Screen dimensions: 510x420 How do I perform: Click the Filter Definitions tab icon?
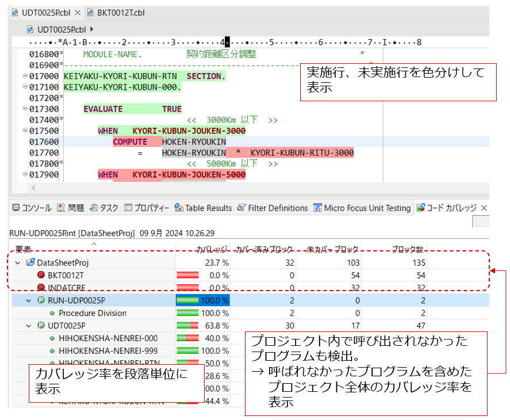click(241, 207)
